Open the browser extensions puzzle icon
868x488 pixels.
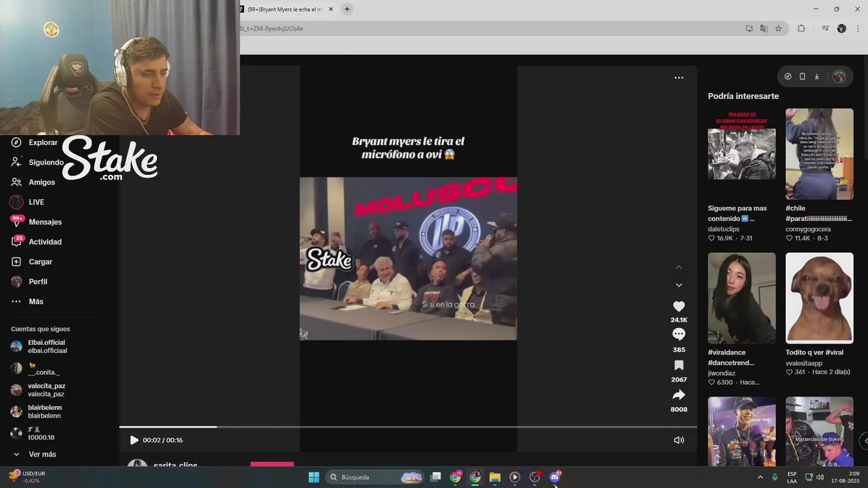(801, 28)
